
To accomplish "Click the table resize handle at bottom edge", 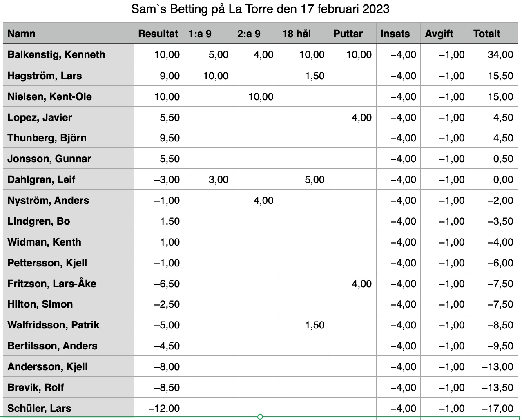I will 260,417.
